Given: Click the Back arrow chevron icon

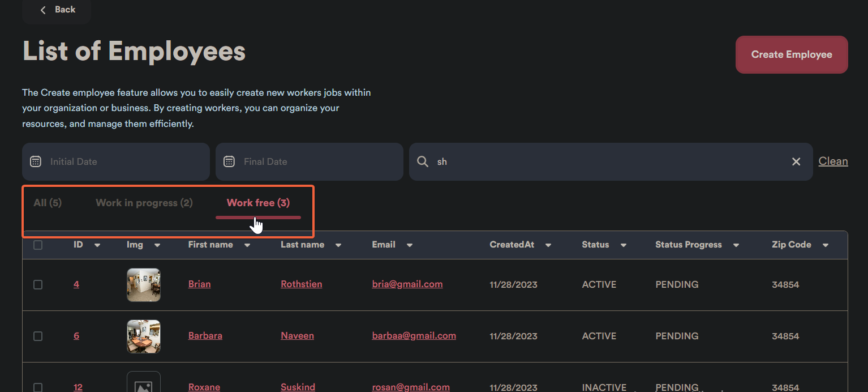Looking at the screenshot, I should click(43, 10).
